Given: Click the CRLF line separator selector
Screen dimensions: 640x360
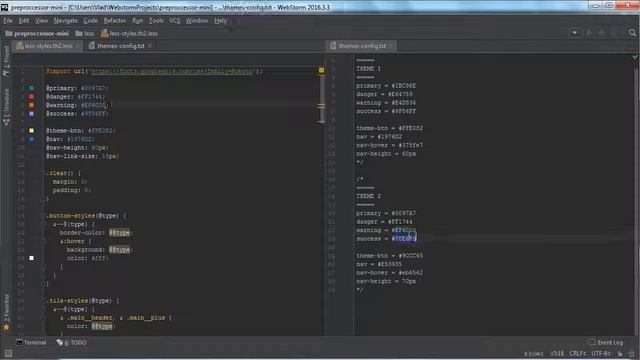Looking at the screenshot, I should pos(578,353).
